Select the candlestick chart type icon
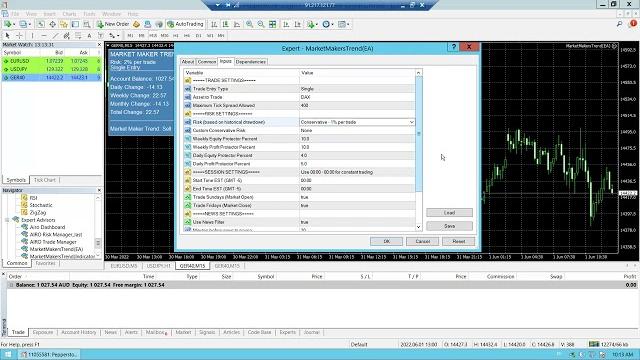 tap(225, 24)
